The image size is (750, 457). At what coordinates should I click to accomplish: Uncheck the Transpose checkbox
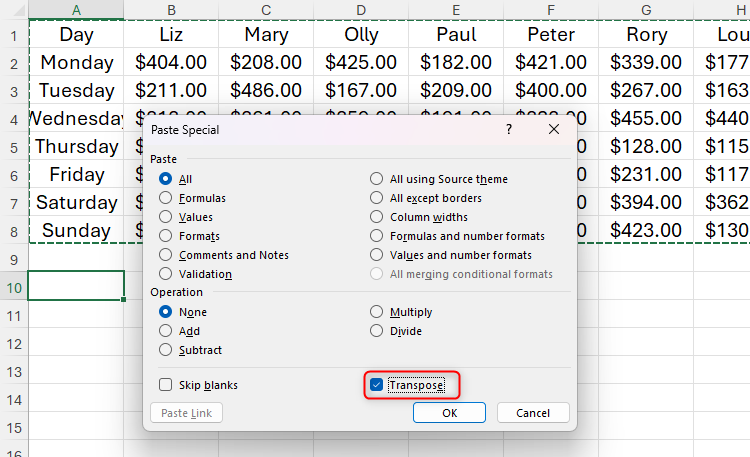click(x=377, y=385)
